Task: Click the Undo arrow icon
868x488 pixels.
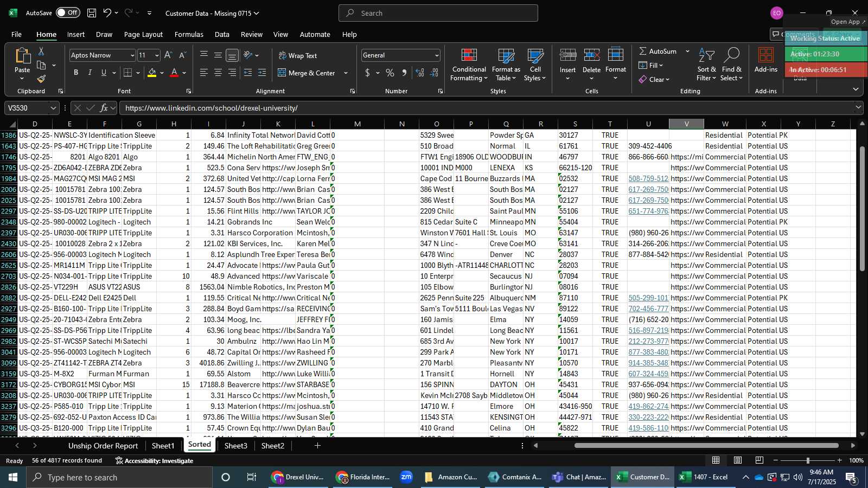Action: click(107, 13)
